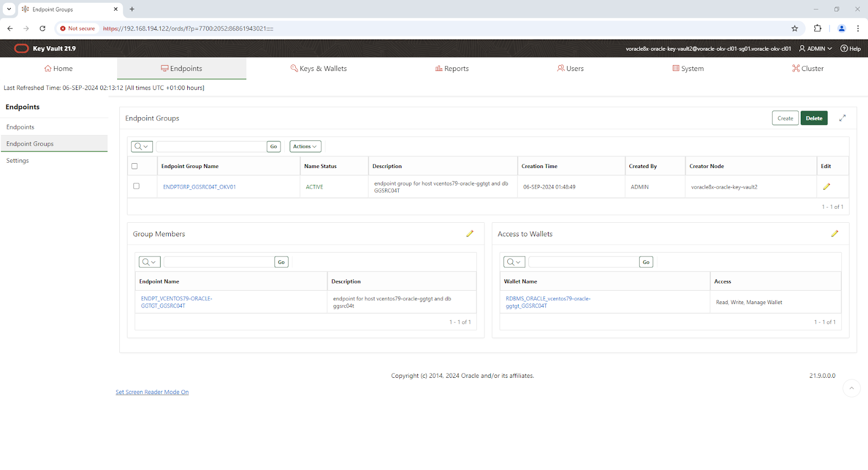Click the green Delete button

pyautogui.click(x=814, y=118)
